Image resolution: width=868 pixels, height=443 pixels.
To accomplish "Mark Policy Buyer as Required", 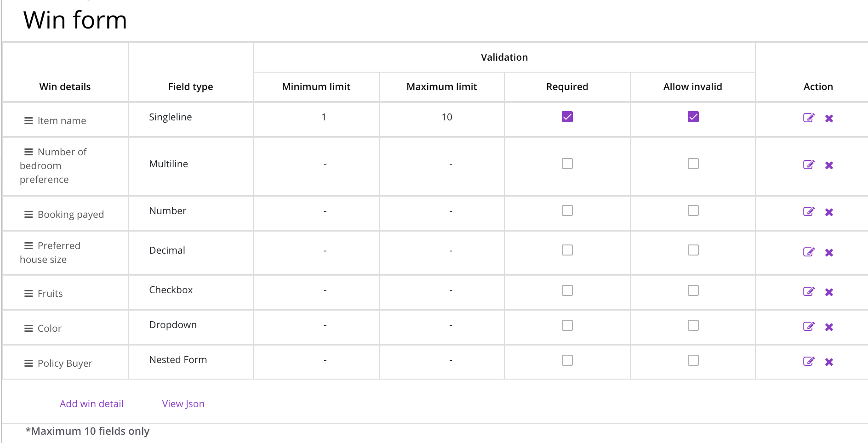I will coord(567,360).
